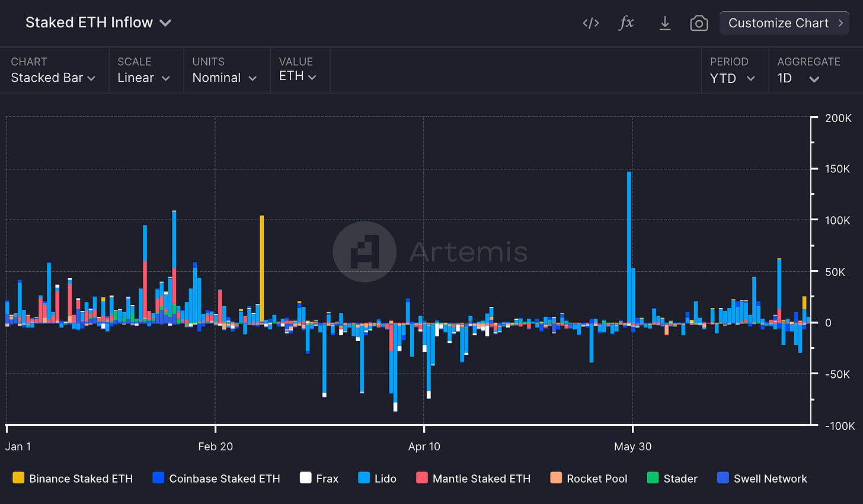
Task: Open the Customize Chart panel
Action: pyautogui.click(x=784, y=23)
